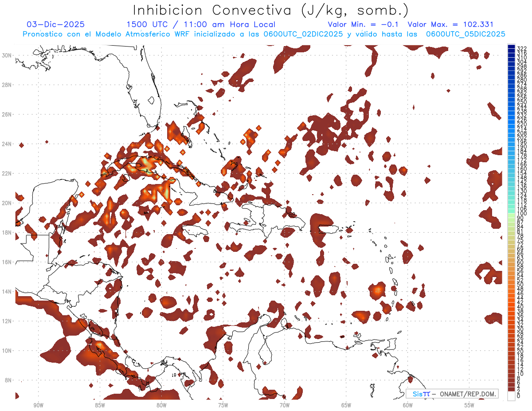Click the 'Valor Max. = 102.331' readout
Screen dimensions: 532x411
450,25
